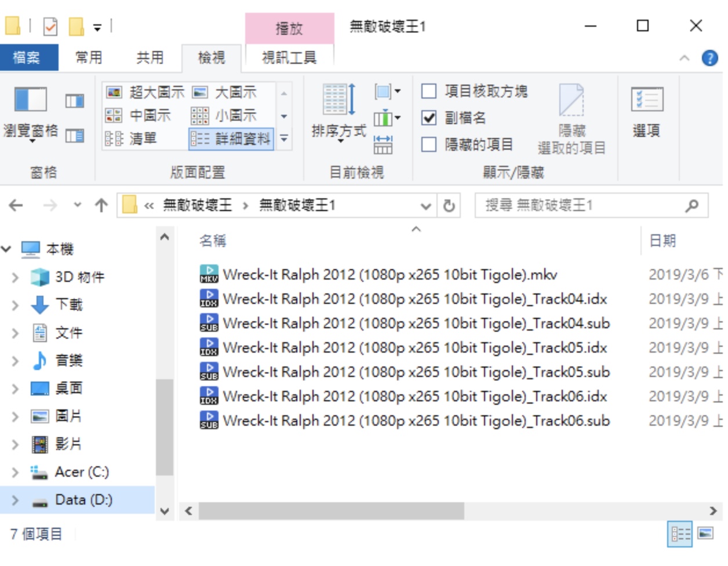Open the 視訊工具 Video Tools tab

click(289, 57)
